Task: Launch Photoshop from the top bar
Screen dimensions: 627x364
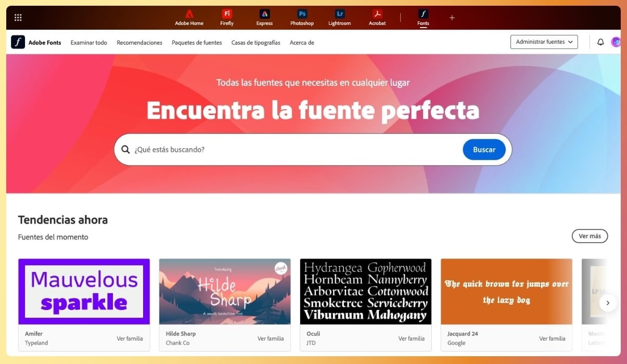Action: [302, 18]
